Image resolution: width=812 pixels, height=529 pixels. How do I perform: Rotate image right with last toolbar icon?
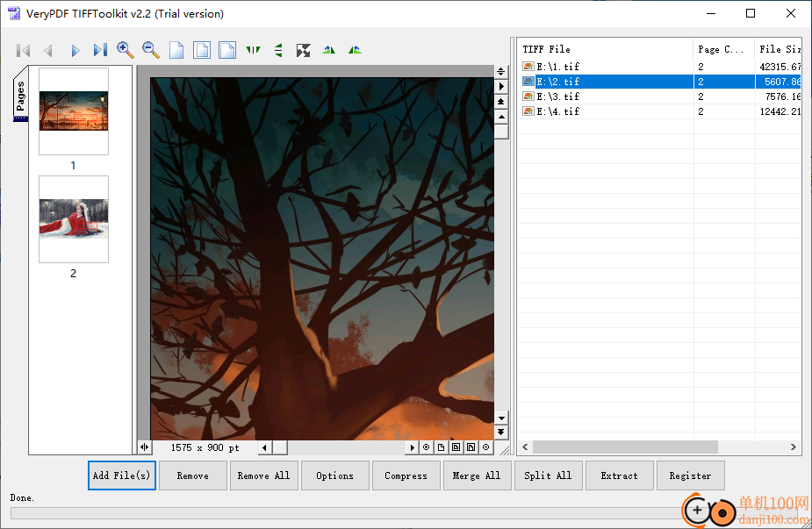[355, 50]
